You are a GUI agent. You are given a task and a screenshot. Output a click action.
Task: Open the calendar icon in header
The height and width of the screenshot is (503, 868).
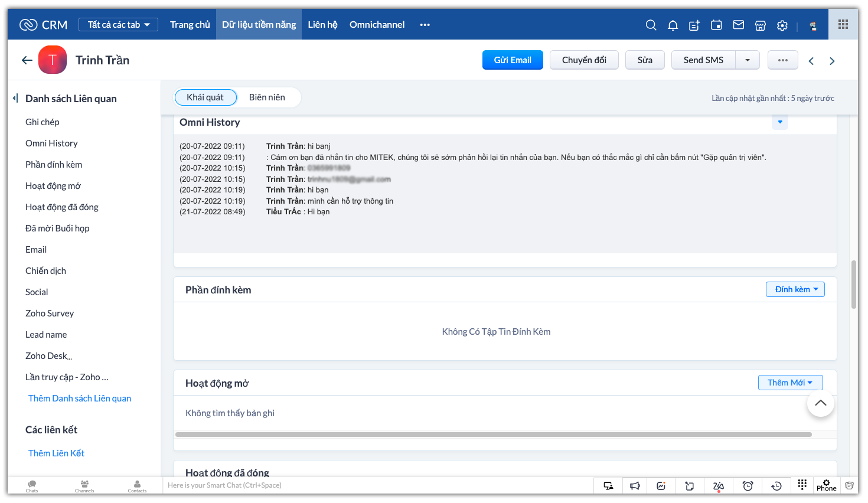point(716,25)
